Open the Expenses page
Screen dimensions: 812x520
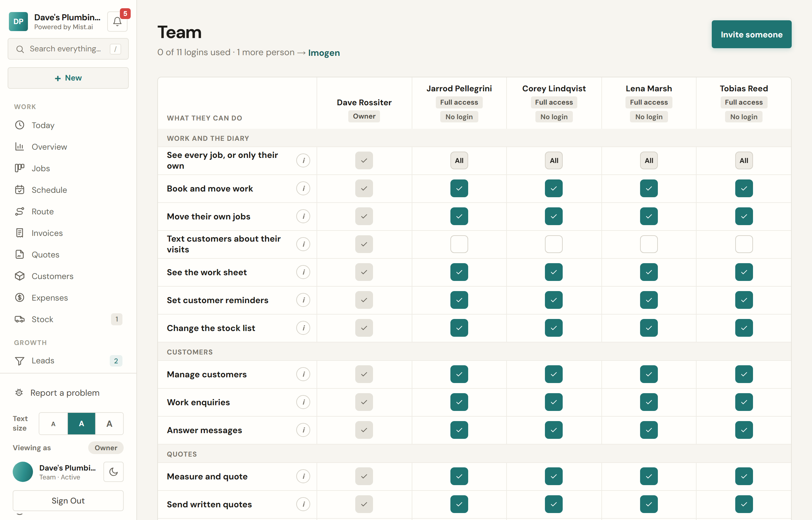coord(68,297)
